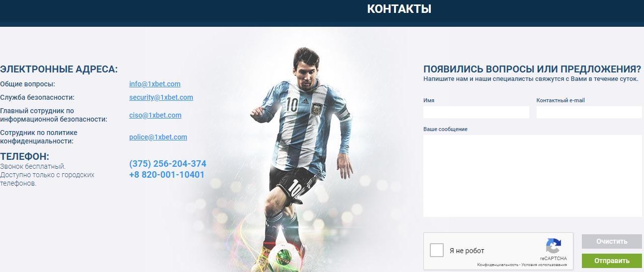Click the ciso@1xbet.com email address

(155, 115)
